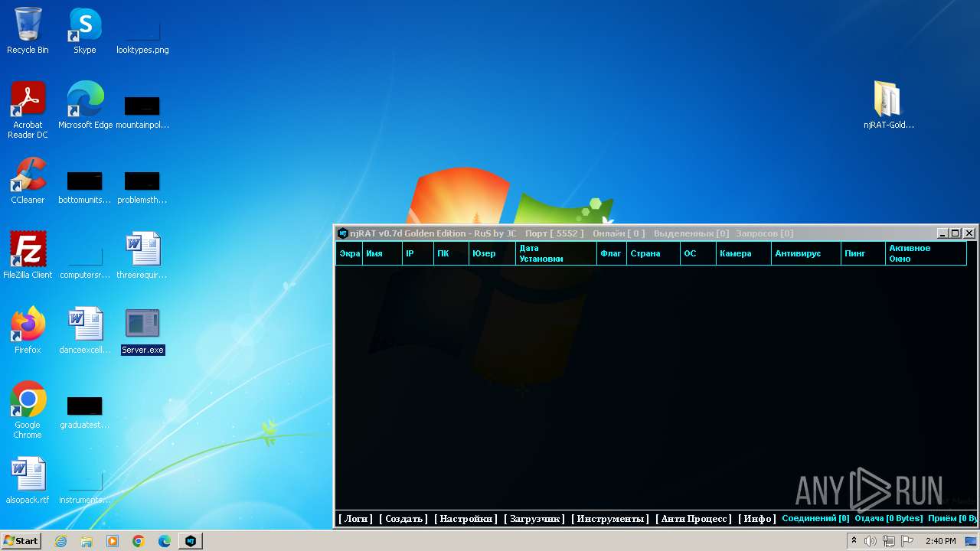Open File Explorer from the taskbar
Viewport: 980px width, 551px height.
pos(87,541)
